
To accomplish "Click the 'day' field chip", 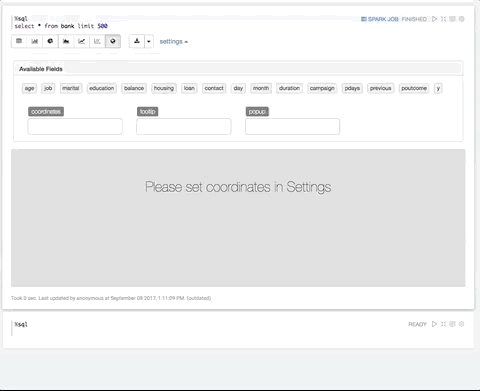I will click(x=238, y=88).
